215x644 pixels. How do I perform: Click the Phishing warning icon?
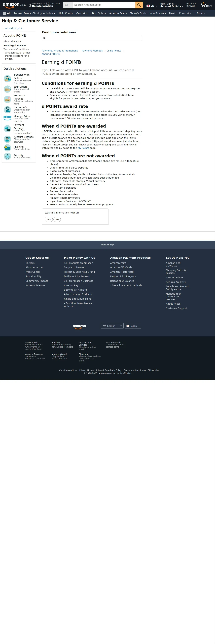pyautogui.click(x=8, y=148)
